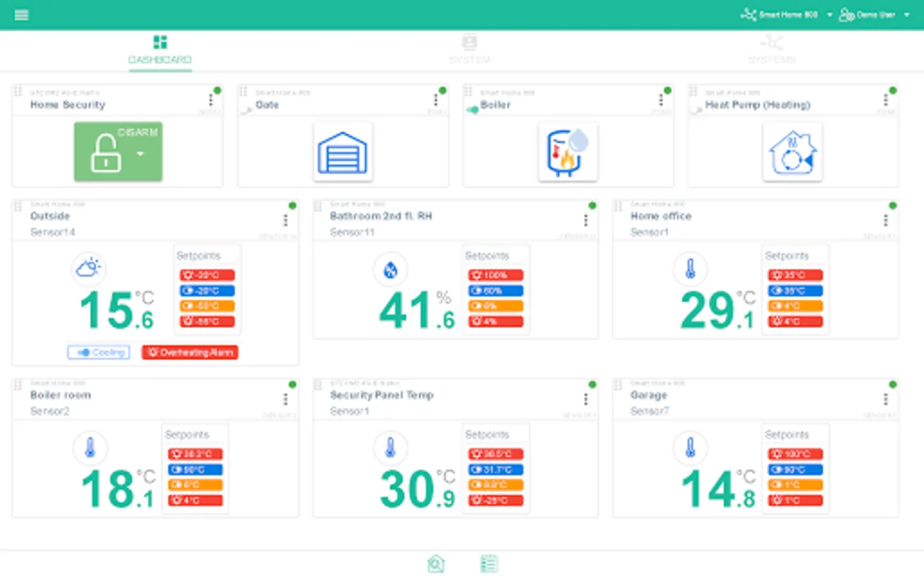Click the Heat Pump house icon
Screen dimensions: 924x576
click(x=792, y=152)
